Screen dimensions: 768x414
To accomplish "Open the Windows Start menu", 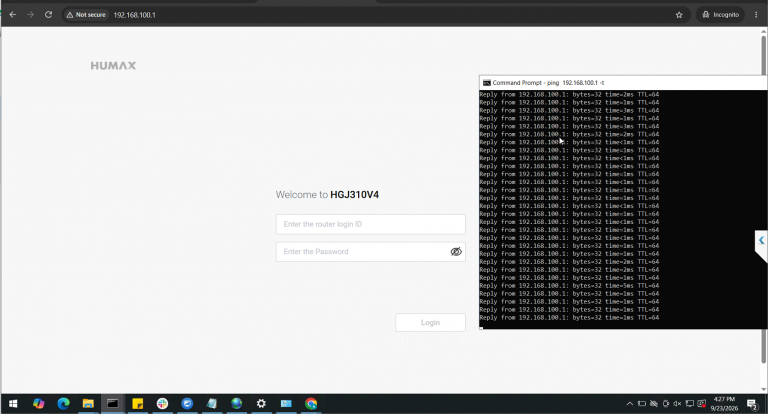I will coord(13,404).
